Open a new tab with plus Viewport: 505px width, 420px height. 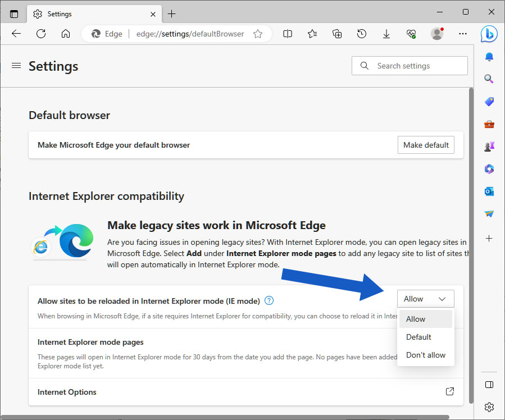[172, 14]
